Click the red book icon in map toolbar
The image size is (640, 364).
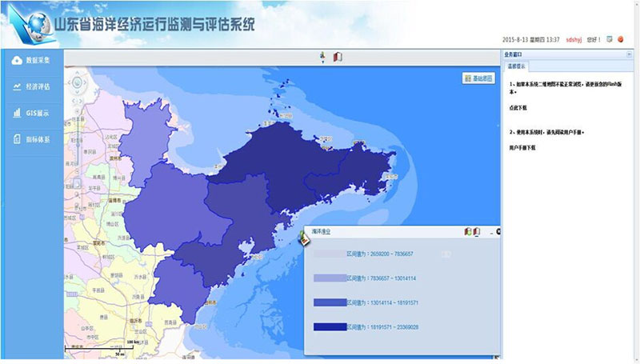coord(338,57)
